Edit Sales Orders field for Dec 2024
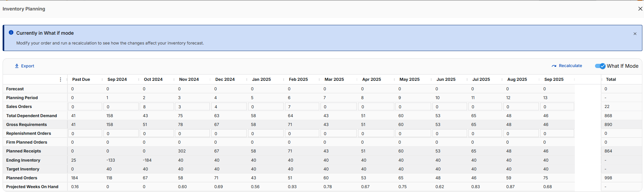Screen dimensions: 644x195 click(x=228, y=107)
